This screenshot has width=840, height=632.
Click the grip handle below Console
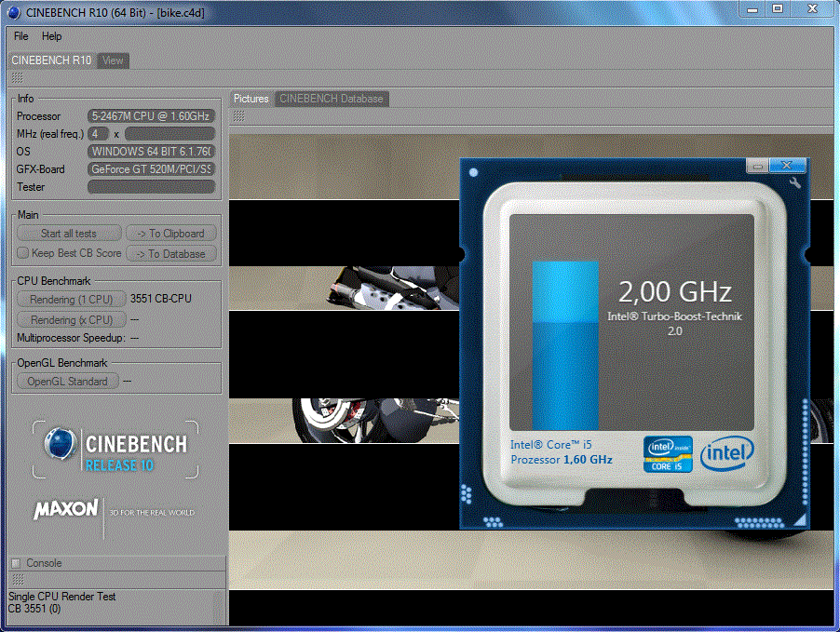[19, 580]
